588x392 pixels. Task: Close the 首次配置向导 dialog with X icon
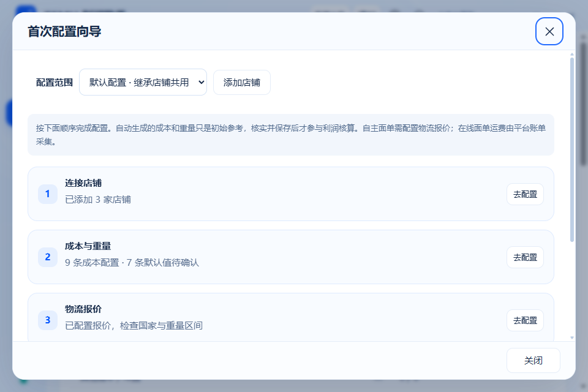pyautogui.click(x=549, y=31)
